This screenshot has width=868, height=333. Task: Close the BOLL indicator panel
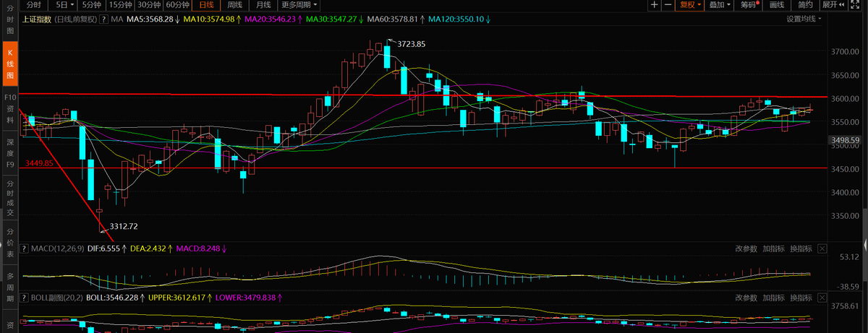(x=822, y=298)
